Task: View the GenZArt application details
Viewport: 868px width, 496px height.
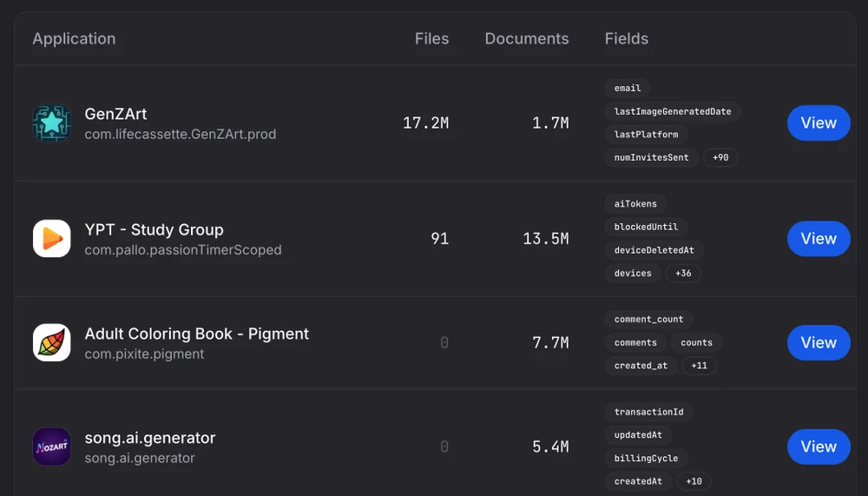Action: point(818,123)
